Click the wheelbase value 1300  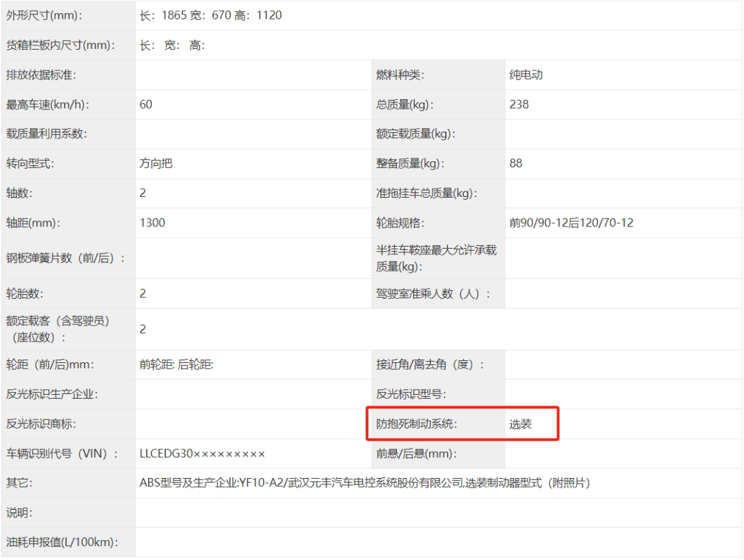(152, 222)
